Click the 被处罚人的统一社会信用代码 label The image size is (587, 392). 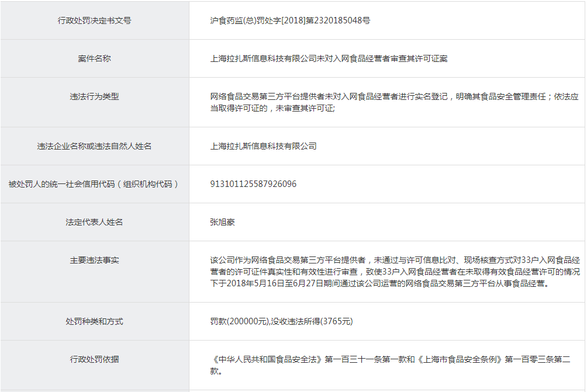point(94,184)
